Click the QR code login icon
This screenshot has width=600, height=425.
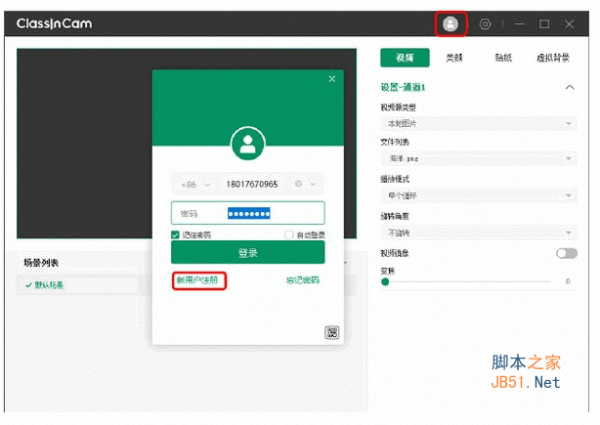[x=332, y=332]
